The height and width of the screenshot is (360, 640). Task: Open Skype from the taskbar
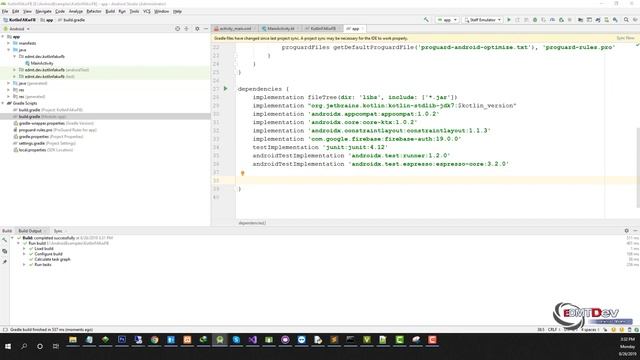tap(236, 340)
